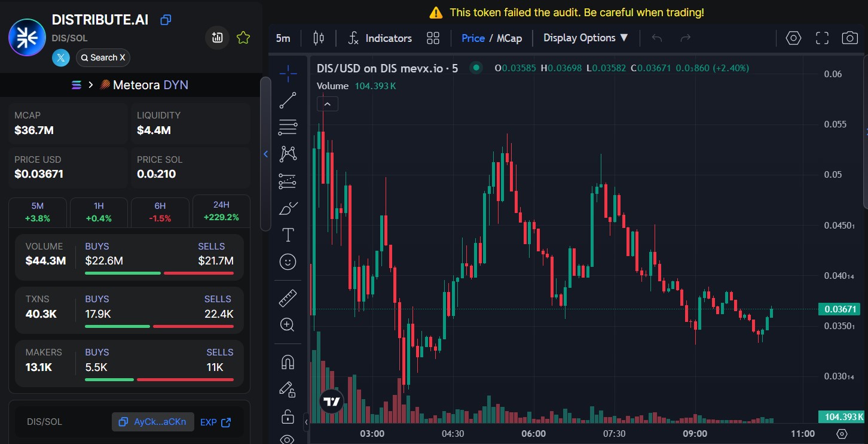
Task: Click the 06:00 time axis label
Action: [533, 433]
